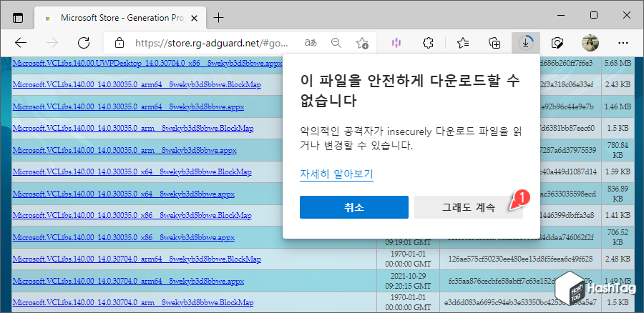Maximize the Edge browser window
644x313 pixels.
[593, 16]
